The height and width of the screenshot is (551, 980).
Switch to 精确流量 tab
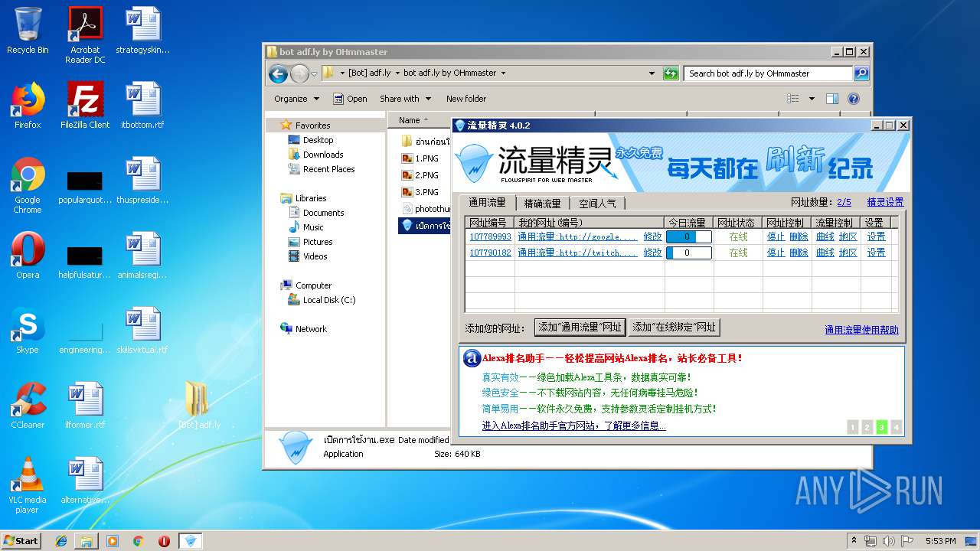pos(542,204)
